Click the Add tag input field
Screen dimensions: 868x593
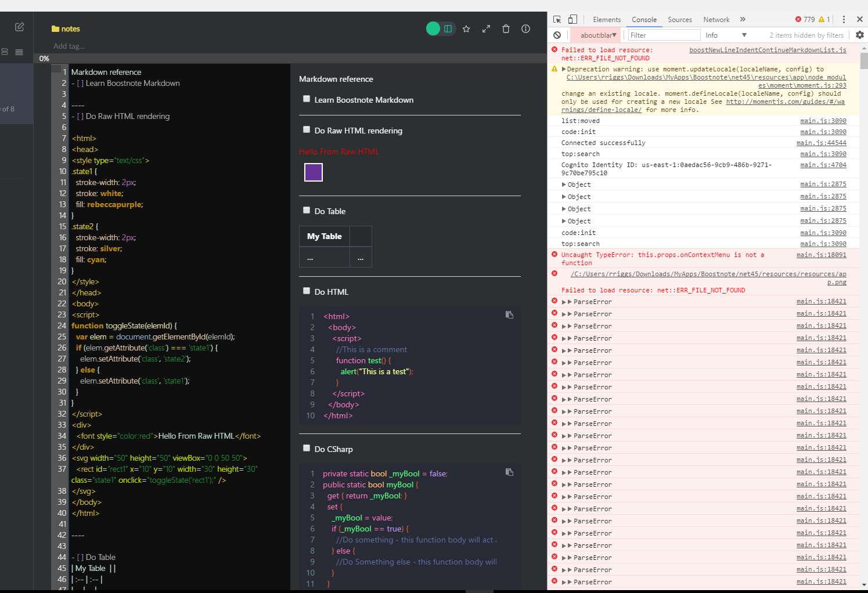[70, 45]
